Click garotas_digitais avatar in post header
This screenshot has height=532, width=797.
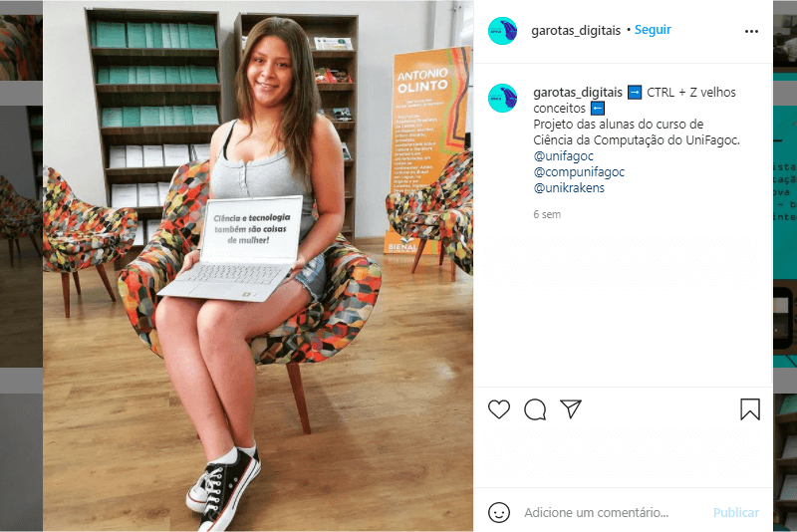coord(502,31)
